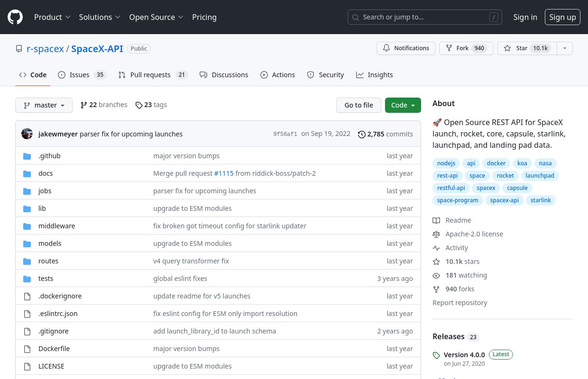The image size is (588, 379).
Task: Click the lib folder icon
Action: tap(28, 208)
